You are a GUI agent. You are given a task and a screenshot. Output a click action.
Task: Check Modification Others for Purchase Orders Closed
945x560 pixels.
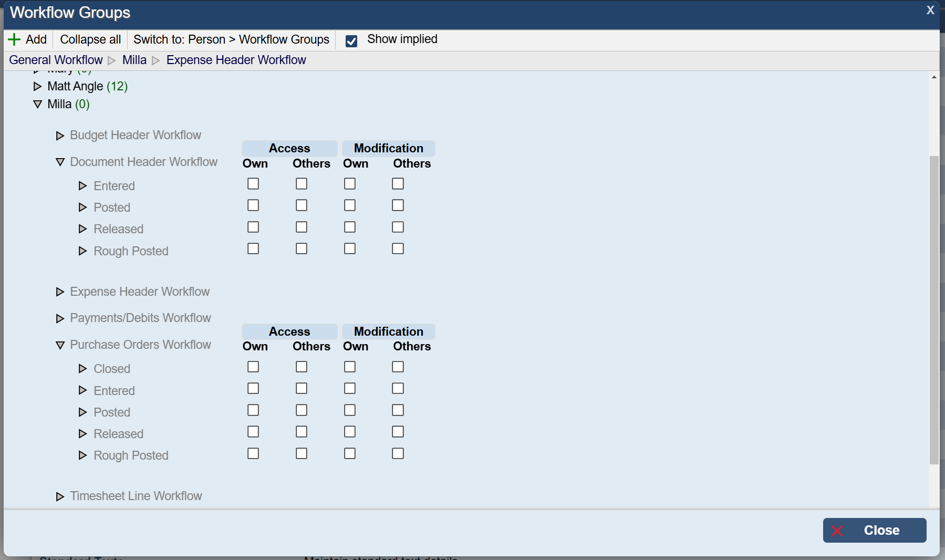(398, 367)
